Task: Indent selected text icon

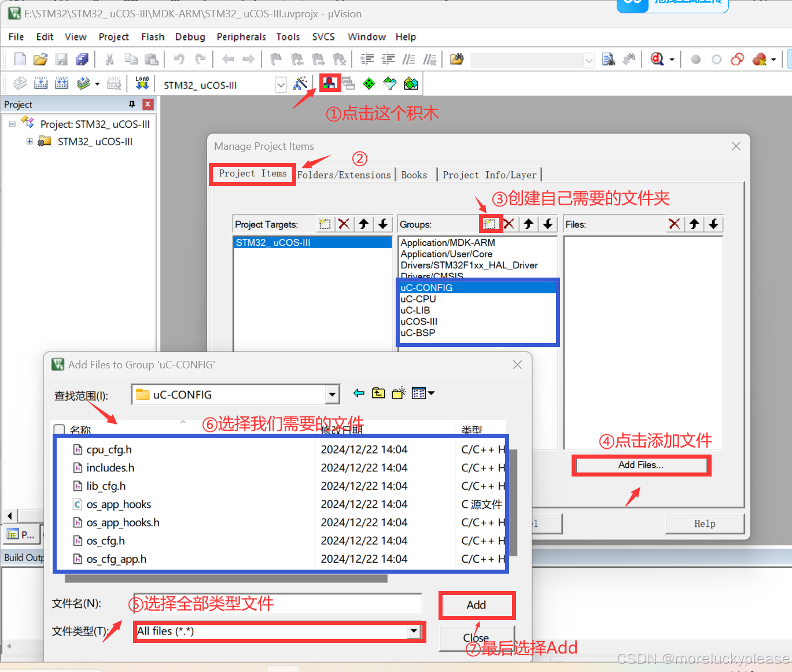Action: pos(367,59)
